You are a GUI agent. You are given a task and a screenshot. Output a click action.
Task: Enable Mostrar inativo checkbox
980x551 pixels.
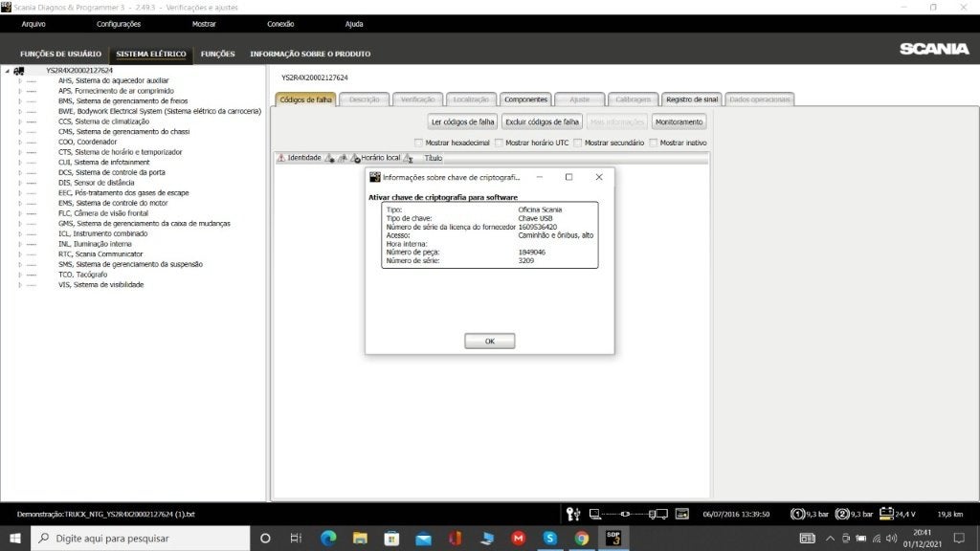click(653, 143)
